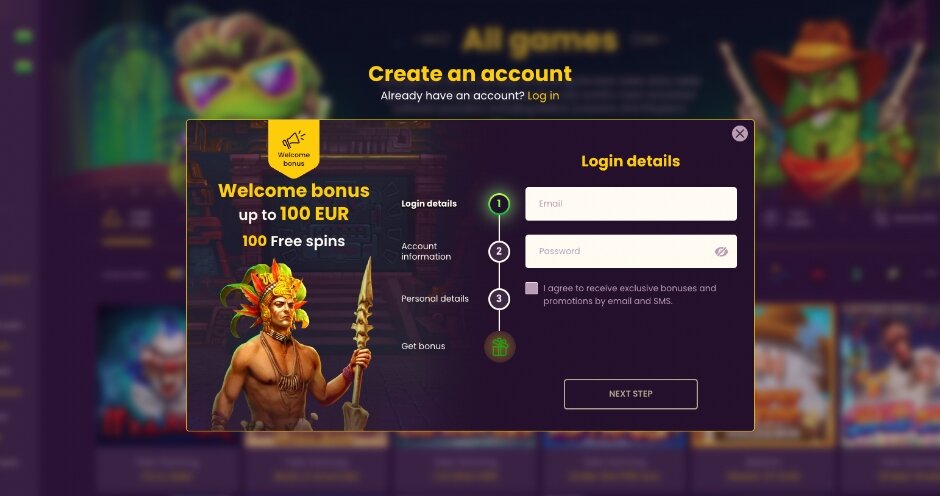Click the Get bonus gift box icon
This screenshot has height=496, width=940.
pos(499,347)
